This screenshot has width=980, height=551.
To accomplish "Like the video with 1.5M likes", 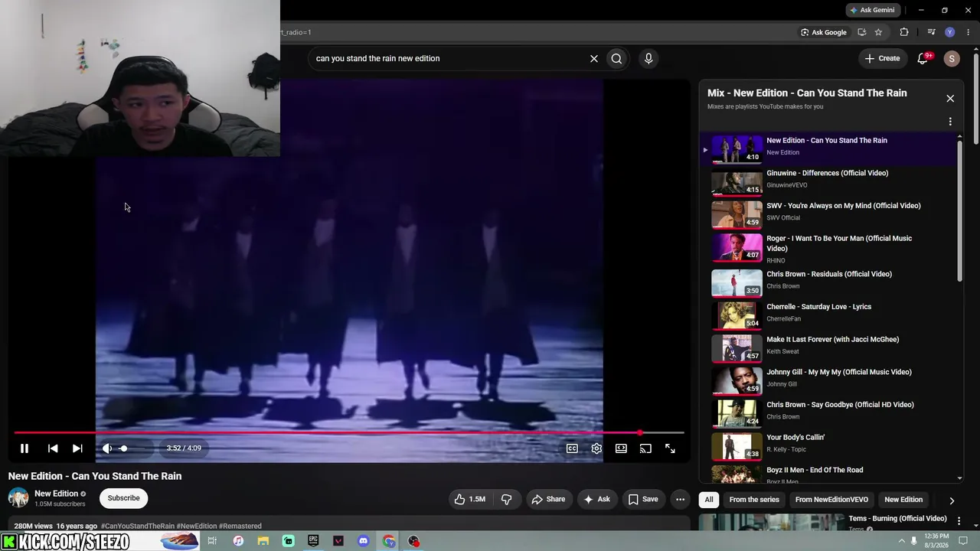I will (x=469, y=499).
